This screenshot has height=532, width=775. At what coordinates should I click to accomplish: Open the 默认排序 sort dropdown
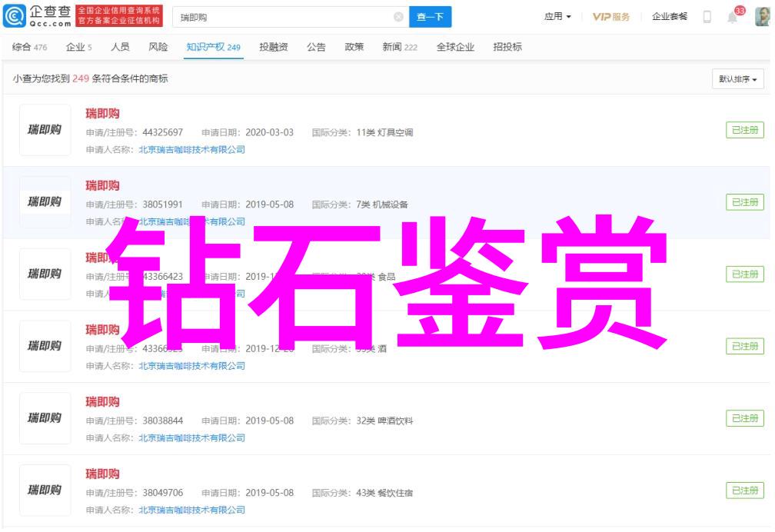point(738,79)
